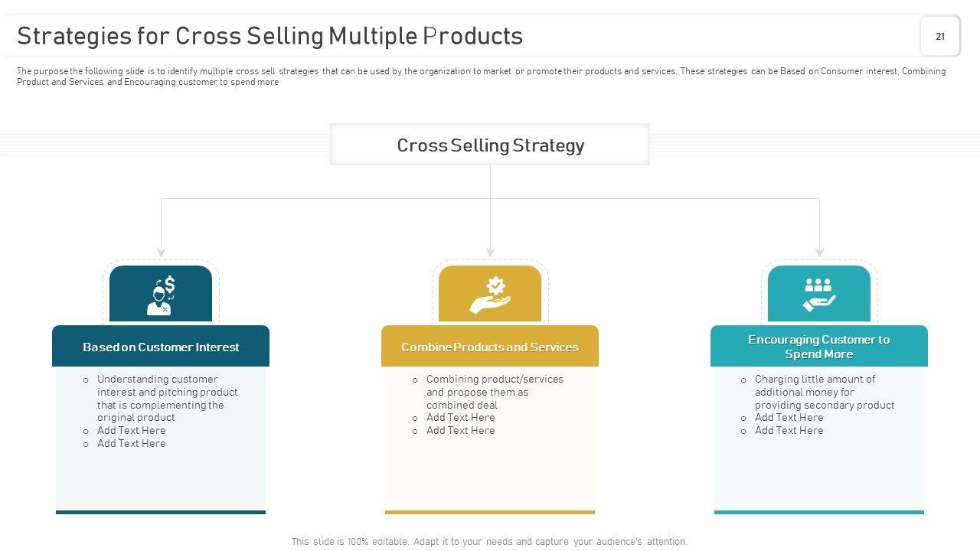Screen dimensions: 980x551
Task: Click the last Add Text Here under Customer Interest
Action: point(131,443)
